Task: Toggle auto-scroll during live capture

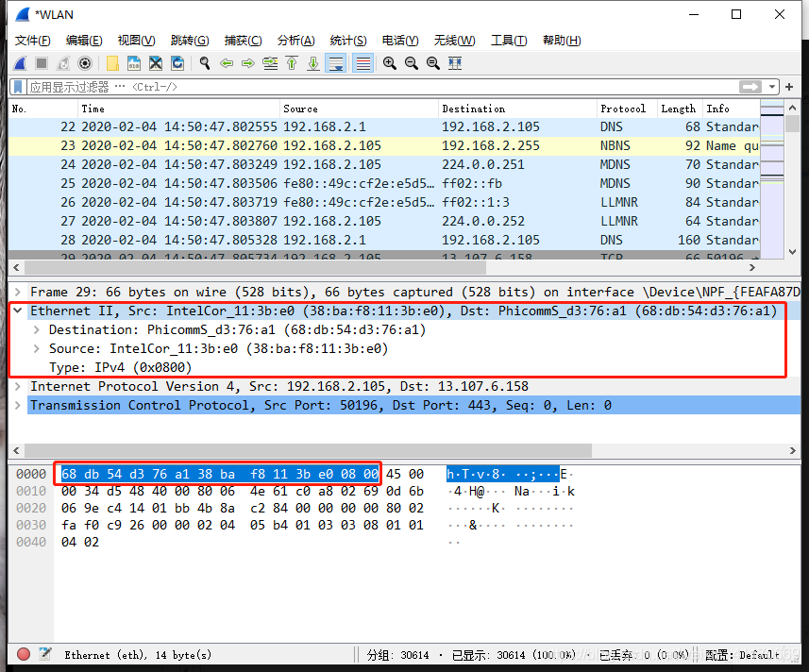Action: click(x=335, y=63)
